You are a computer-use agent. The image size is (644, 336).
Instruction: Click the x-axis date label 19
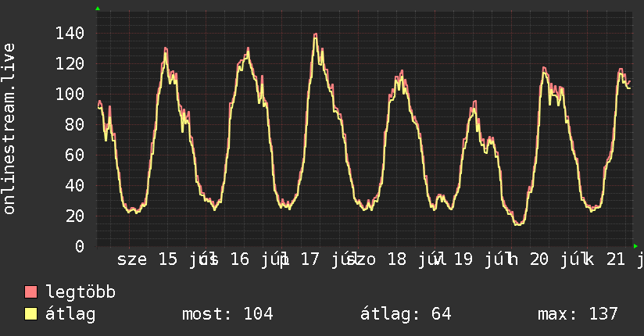(x=463, y=259)
